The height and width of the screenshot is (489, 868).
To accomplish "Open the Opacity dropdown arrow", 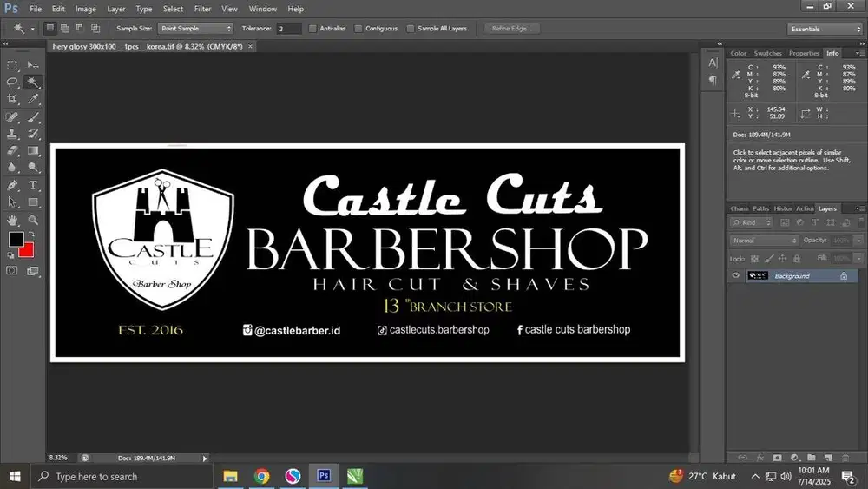I will click(x=858, y=241).
